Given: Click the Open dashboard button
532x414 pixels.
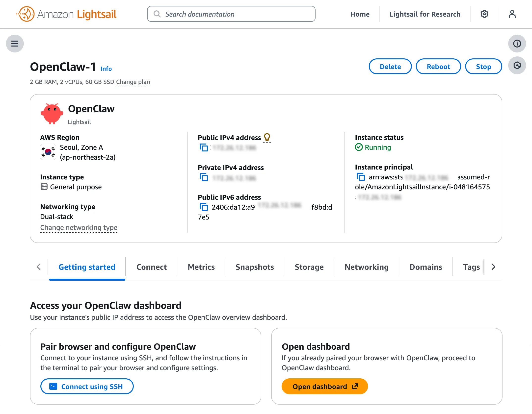Looking at the screenshot, I should point(324,387).
